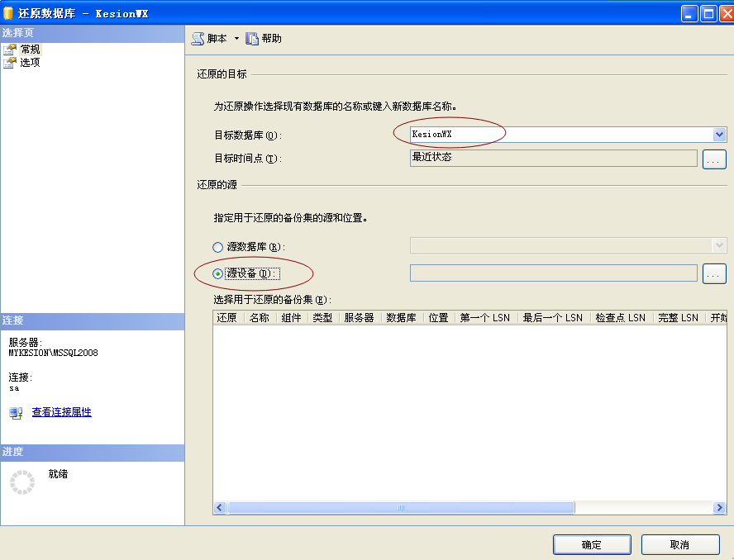Click the 数据库 column header
This screenshot has width=734, height=560.
click(402, 318)
